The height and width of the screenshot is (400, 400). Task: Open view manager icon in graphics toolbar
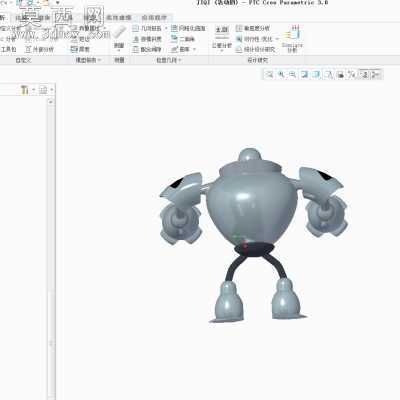340,75
